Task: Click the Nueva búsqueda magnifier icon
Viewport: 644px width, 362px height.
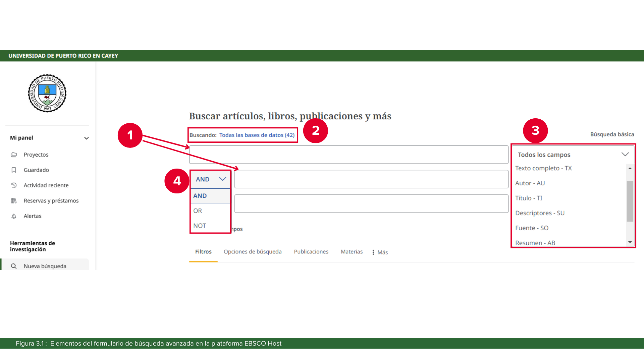Action: (x=14, y=266)
